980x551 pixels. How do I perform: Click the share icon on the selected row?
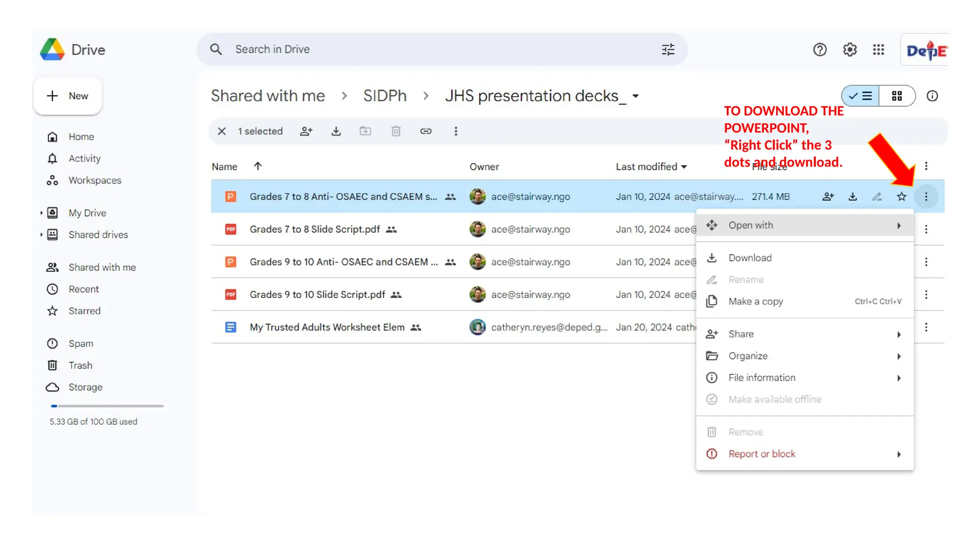(x=828, y=197)
